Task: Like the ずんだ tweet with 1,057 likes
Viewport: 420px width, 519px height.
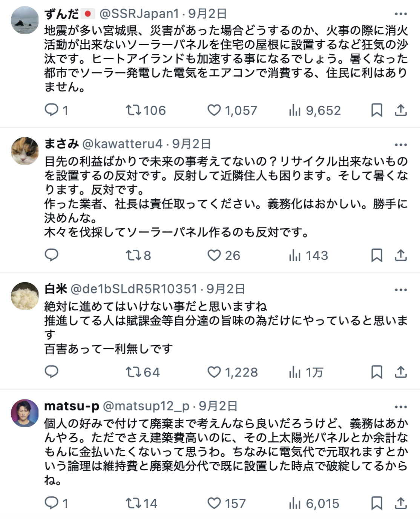Action: (214, 110)
